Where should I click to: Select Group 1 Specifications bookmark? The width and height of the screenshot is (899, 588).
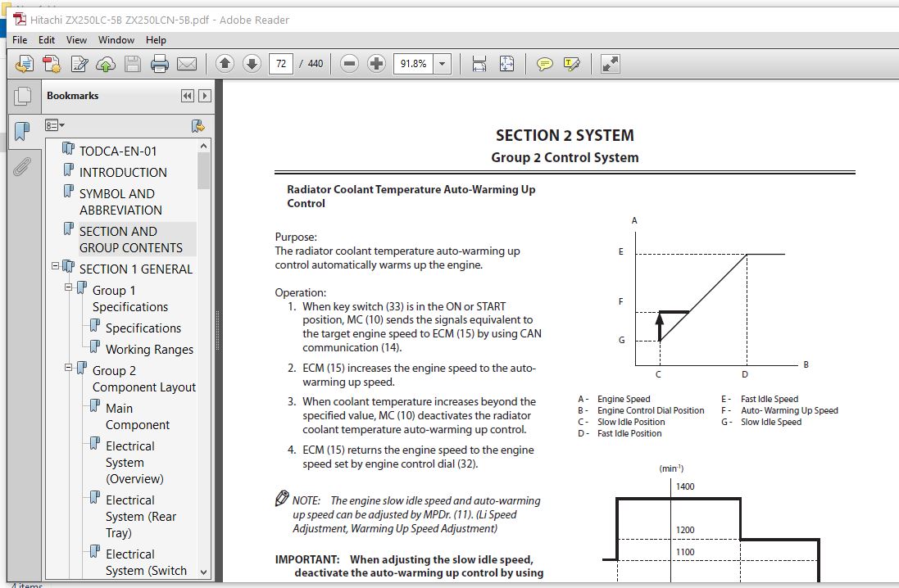pyautogui.click(x=130, y=299)
